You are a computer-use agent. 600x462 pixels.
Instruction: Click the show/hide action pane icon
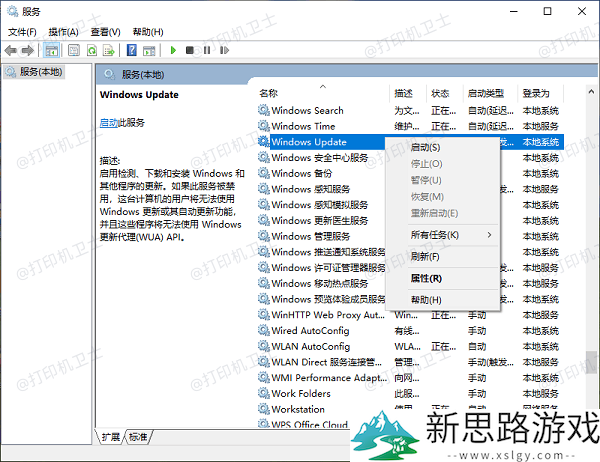coord(149,50)
